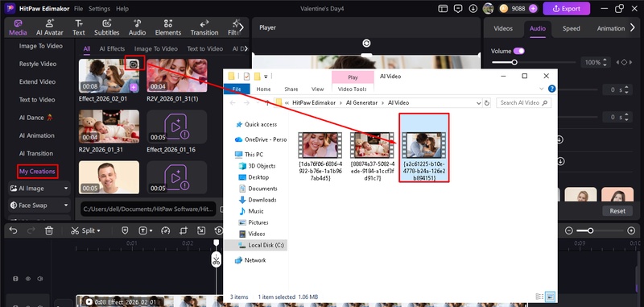Screen dimensions: 644x307
Task: Select the R2V_2026_01_31 teddy bear thumbnail
Action: click(109, 127)
